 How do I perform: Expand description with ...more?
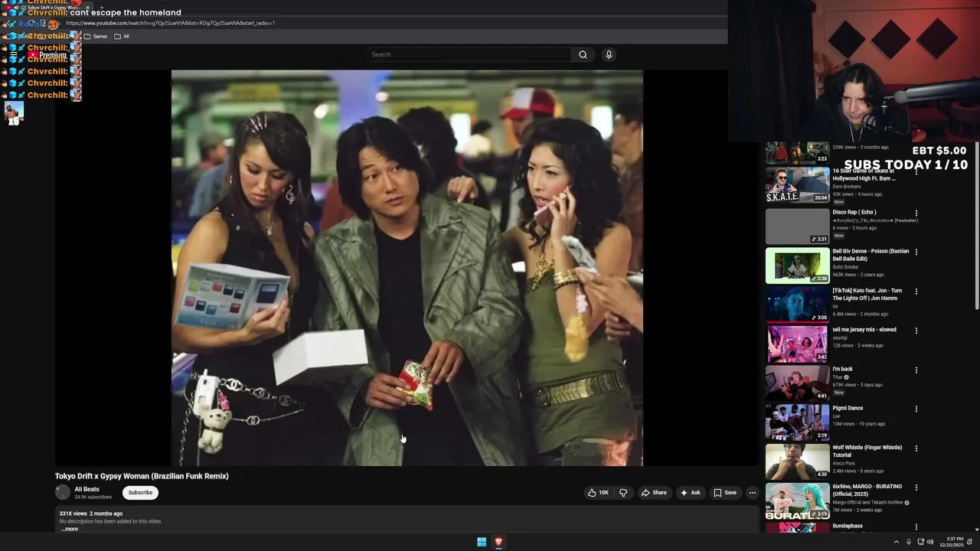click(70, 529)
